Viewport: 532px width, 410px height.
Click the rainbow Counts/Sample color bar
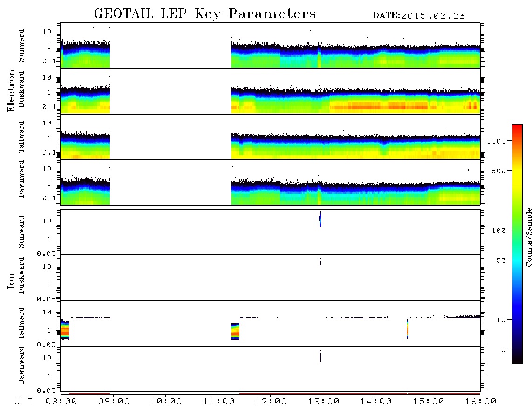pyautogui.click(x=517, y=244)
